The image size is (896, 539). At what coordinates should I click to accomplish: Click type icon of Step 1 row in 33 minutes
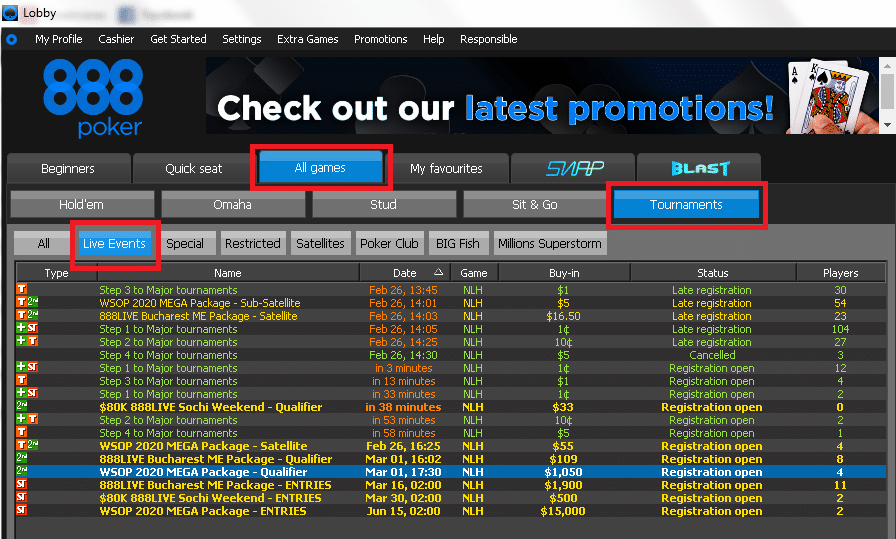27,393
